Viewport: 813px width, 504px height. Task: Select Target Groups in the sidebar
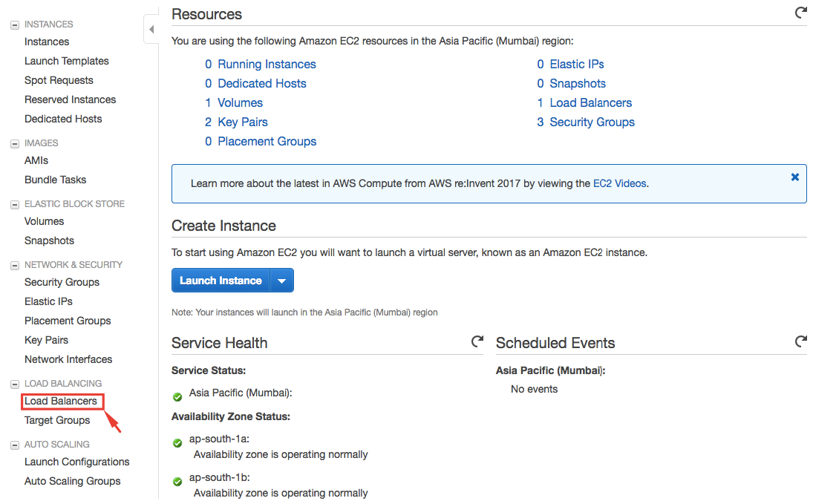(57, 420)
